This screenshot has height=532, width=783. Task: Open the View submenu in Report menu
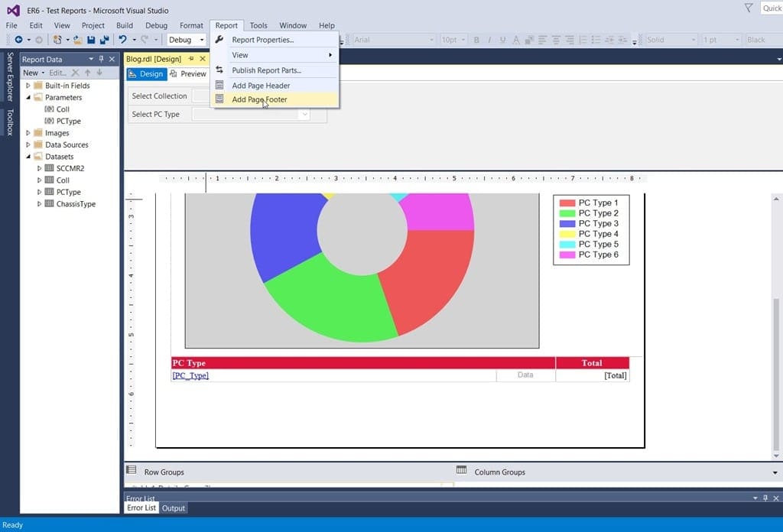(x=275, y=55)
